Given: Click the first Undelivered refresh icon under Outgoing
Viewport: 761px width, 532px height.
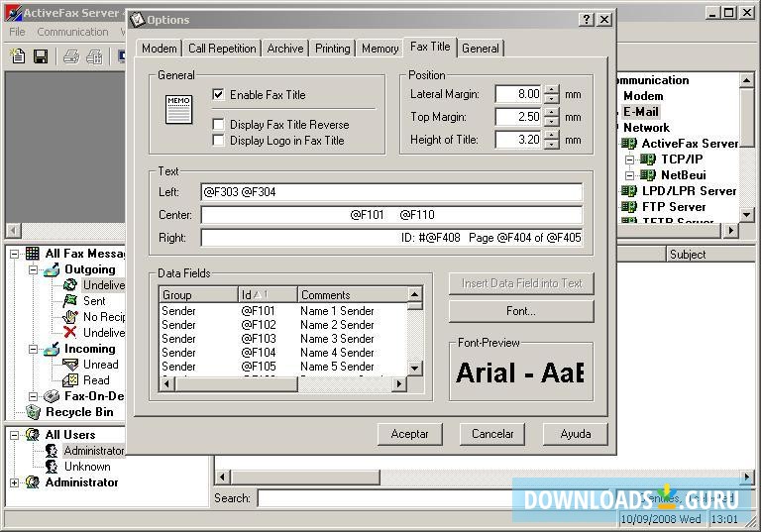Looking at the screenshot, I should (70, 285).
